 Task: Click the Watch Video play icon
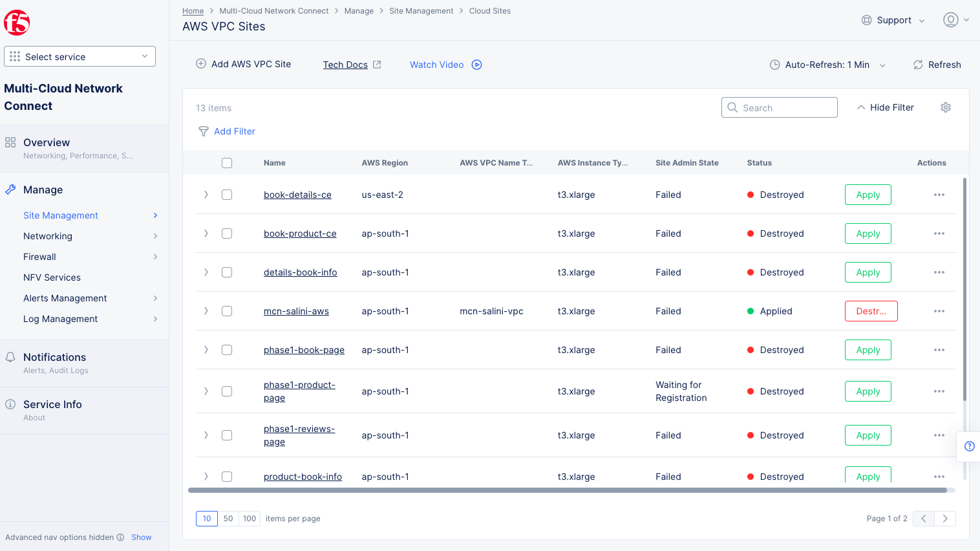coord(476,65)
